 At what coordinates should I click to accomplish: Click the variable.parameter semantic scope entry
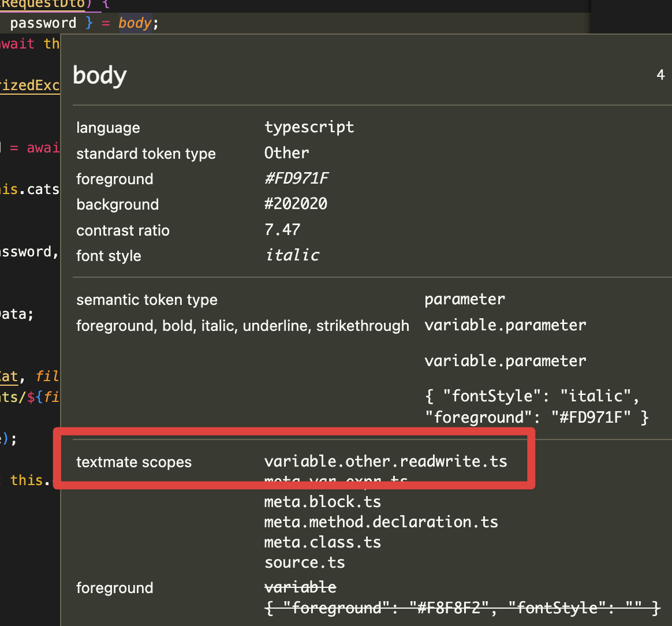click(505, 325)
